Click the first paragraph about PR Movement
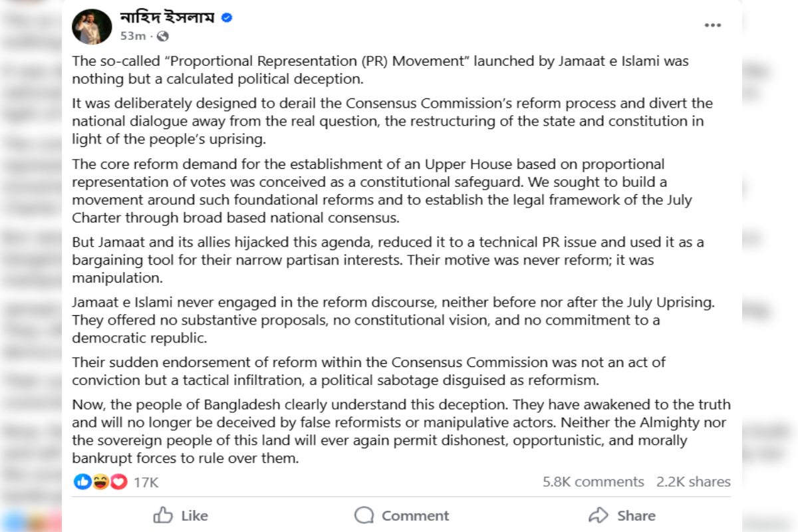The height and width of the screenshot is (532, 798). click(380, 70)
